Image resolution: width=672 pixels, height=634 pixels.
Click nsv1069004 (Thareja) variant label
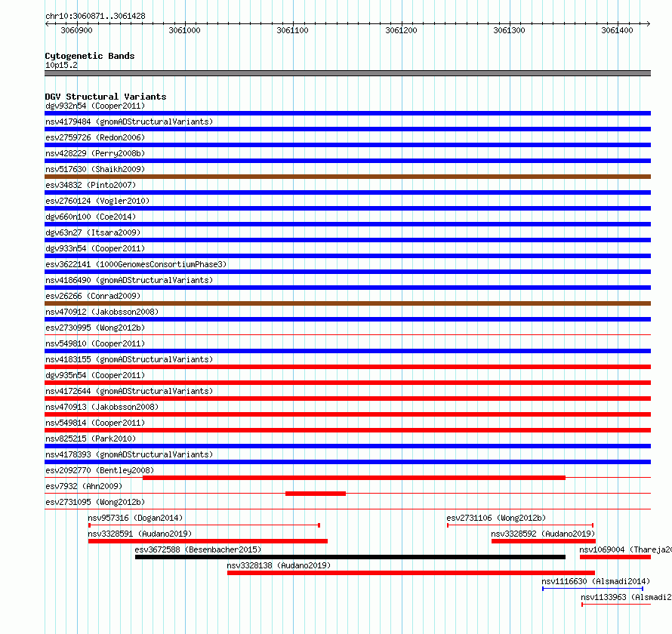pyautogui.click(x=625, y=549)
